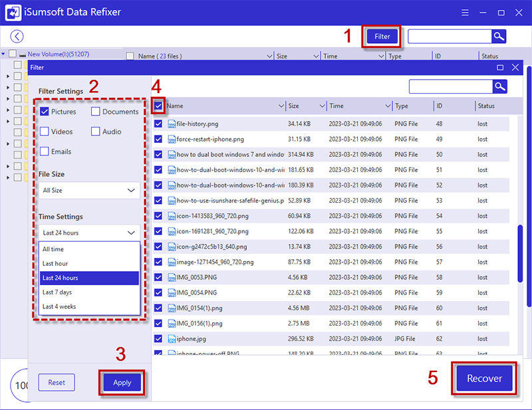The image size is (532, 410).
Task: Click the main window search input field
Action: [x=450, y=37]
